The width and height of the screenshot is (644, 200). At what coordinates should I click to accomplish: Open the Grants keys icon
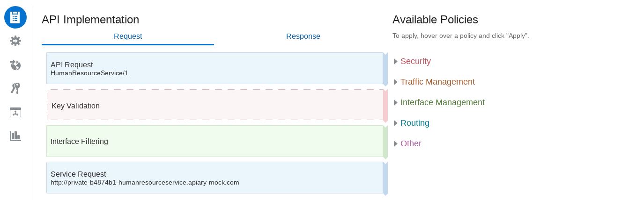[15, 88]
